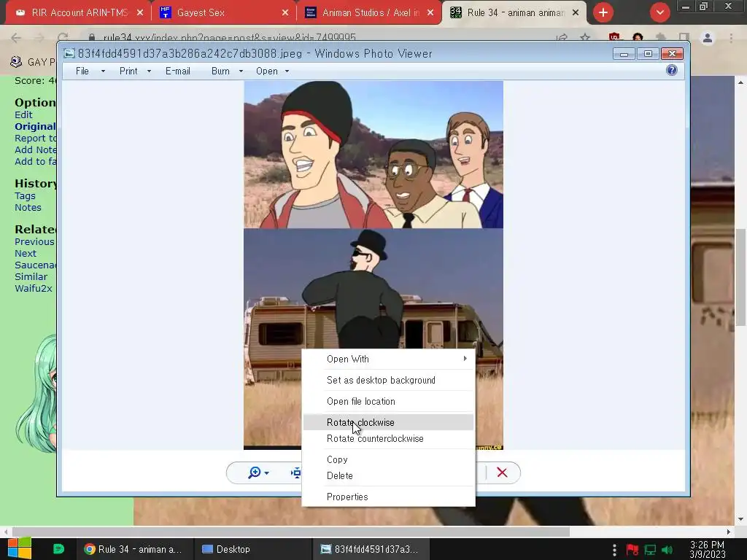Click the Original link in sidebar
Viewport: 747px width, 560px height.
[x=35, y=127]
